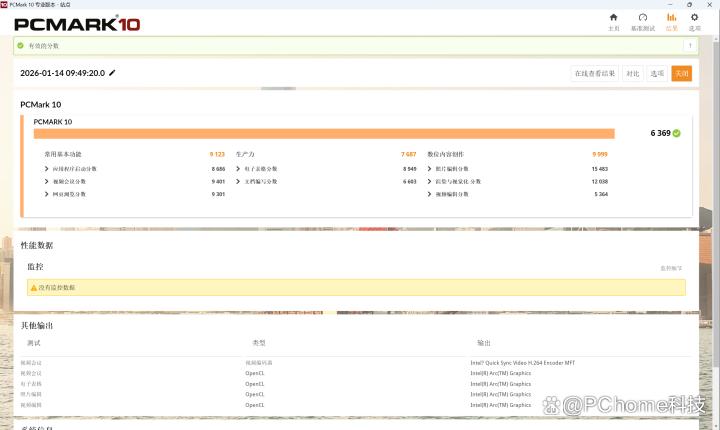Click the overall score 6 369

point(660,133)
